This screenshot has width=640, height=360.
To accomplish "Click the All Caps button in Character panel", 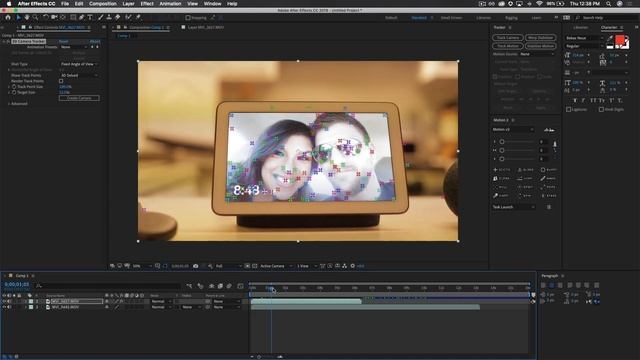I will pyautogui.click(x=593, y=100).
